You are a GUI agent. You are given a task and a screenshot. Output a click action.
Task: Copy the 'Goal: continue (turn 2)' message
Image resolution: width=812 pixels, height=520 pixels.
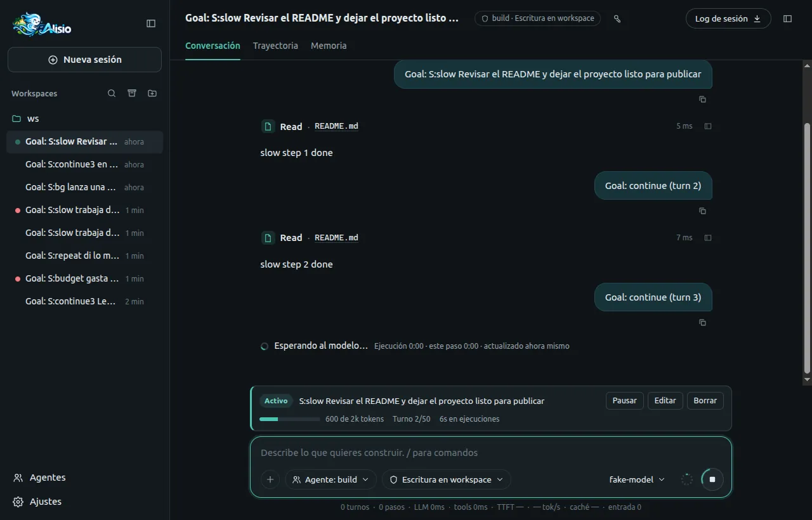coord(702,211)
